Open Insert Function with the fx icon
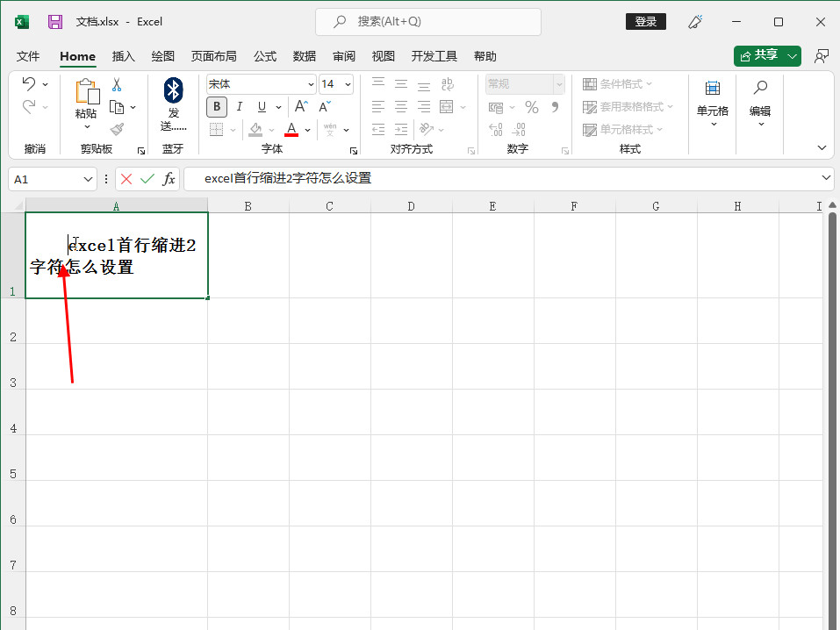 pyautogui.click(x=169, y=179)
